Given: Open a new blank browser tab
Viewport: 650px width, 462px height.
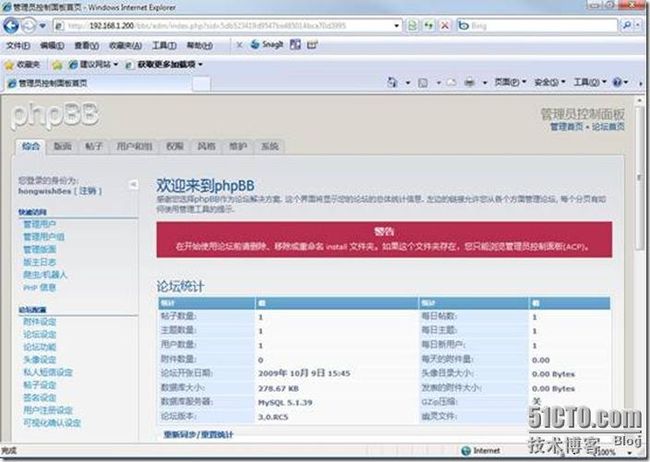Looking at the screenshot, I should point(201,84).
